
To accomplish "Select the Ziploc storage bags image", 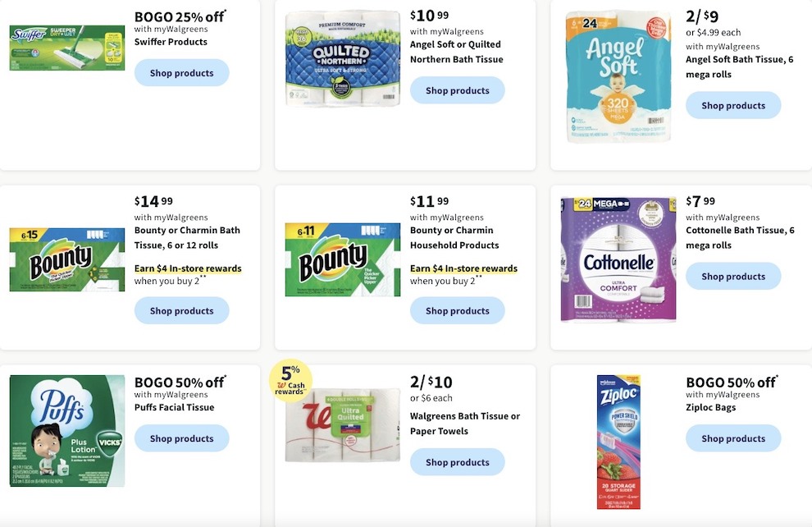I will click(x=618, y=442).
